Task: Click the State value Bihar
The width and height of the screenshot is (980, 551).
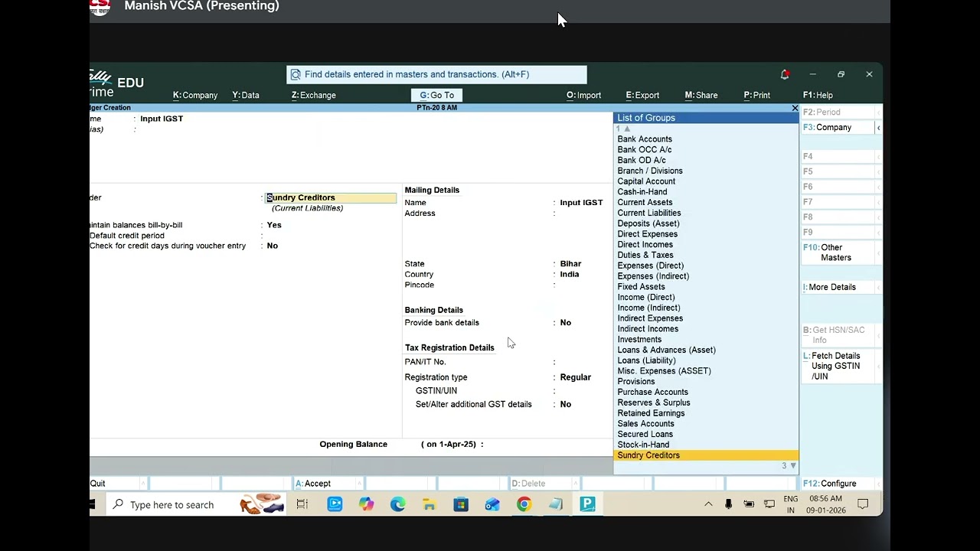Action: (570, 264)
